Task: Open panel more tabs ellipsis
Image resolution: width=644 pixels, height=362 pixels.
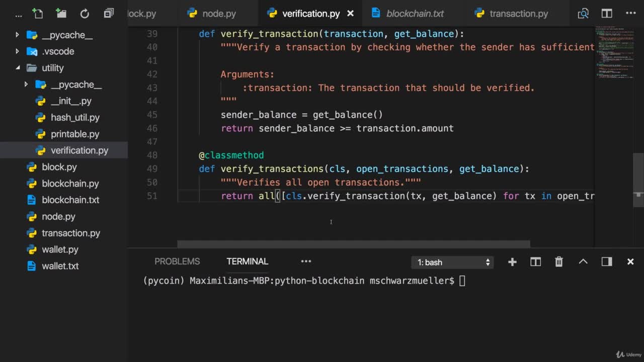Action: [x=306, y=261]
